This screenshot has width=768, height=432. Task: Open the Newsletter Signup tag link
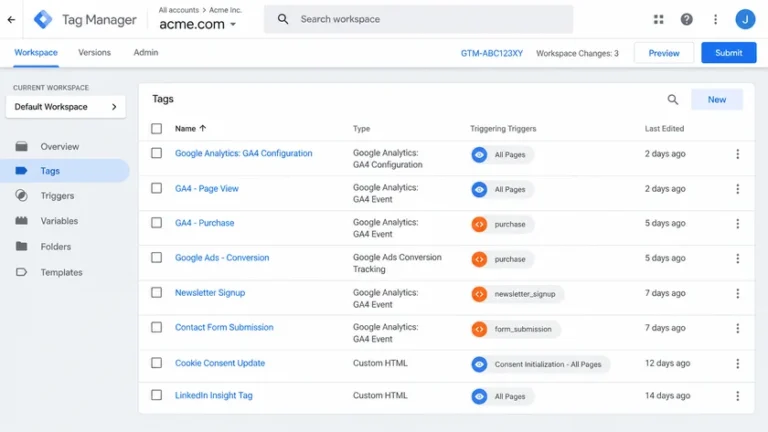tap(210, 292)
